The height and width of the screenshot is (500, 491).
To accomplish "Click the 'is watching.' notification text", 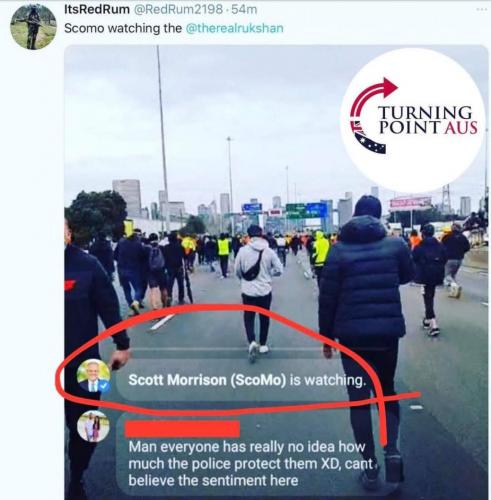I will [x=327, y=380].
